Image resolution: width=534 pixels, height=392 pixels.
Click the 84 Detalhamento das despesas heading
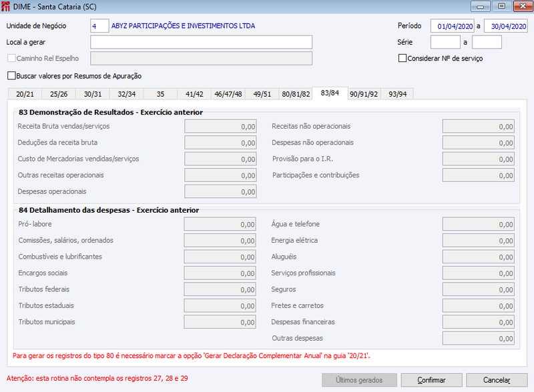(x=109, y=210)
